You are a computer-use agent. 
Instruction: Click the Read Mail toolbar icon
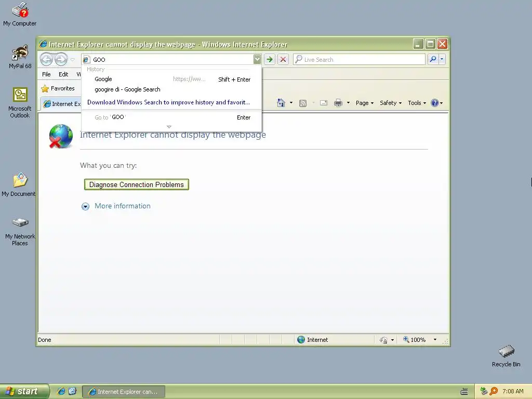(324, 103)
